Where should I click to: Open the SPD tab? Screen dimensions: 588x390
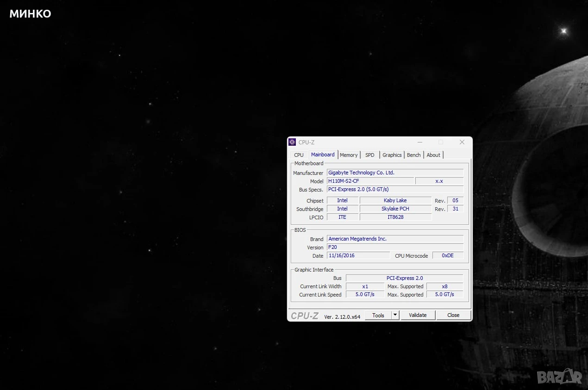(370, 155)
